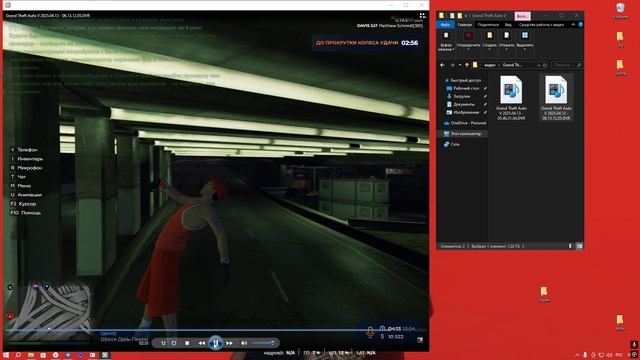Click the quick access toolbar properties icon in Explorer title bar
Viewport: 640px width, 360px height.
pyautogui.click(x=452, y=16)
